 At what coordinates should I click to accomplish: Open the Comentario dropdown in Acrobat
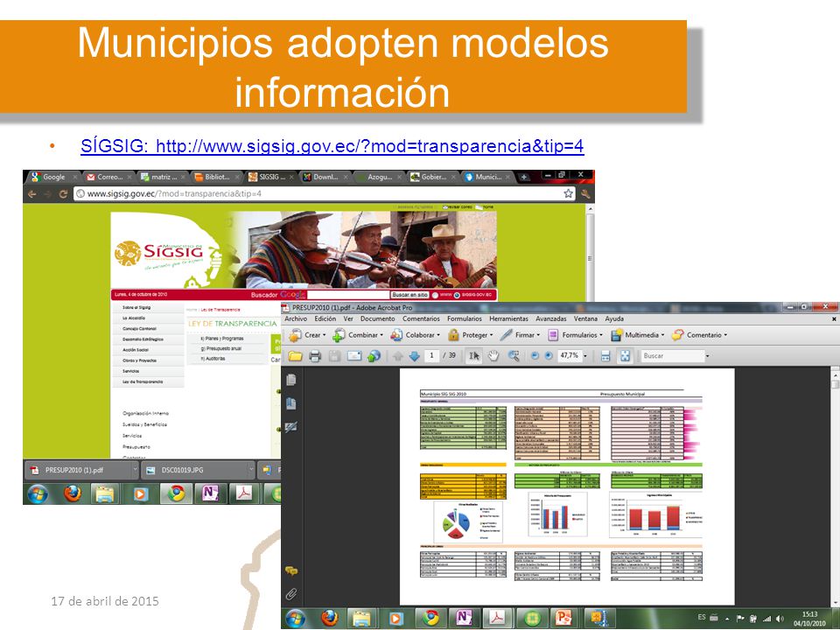(700, 335)
